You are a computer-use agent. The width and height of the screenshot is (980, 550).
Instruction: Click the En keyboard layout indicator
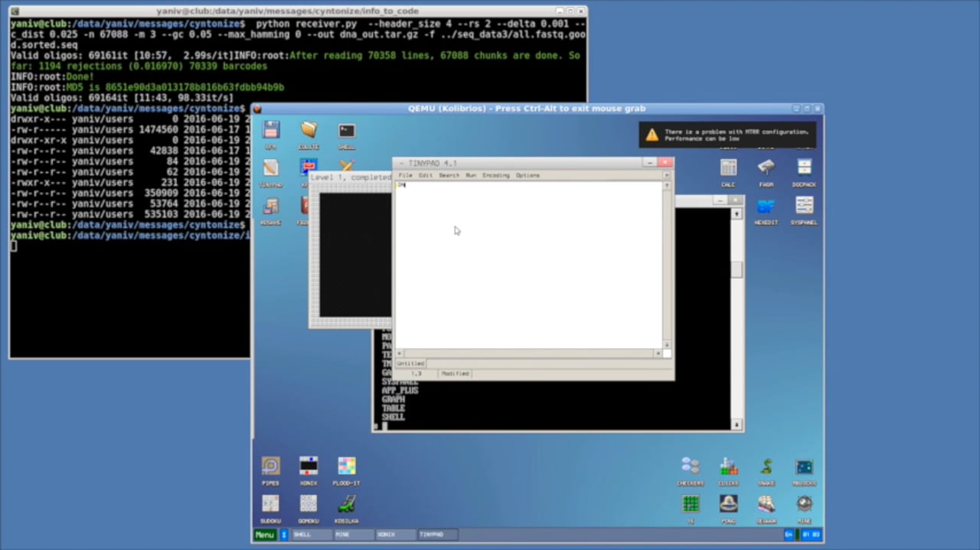(789, 535)
